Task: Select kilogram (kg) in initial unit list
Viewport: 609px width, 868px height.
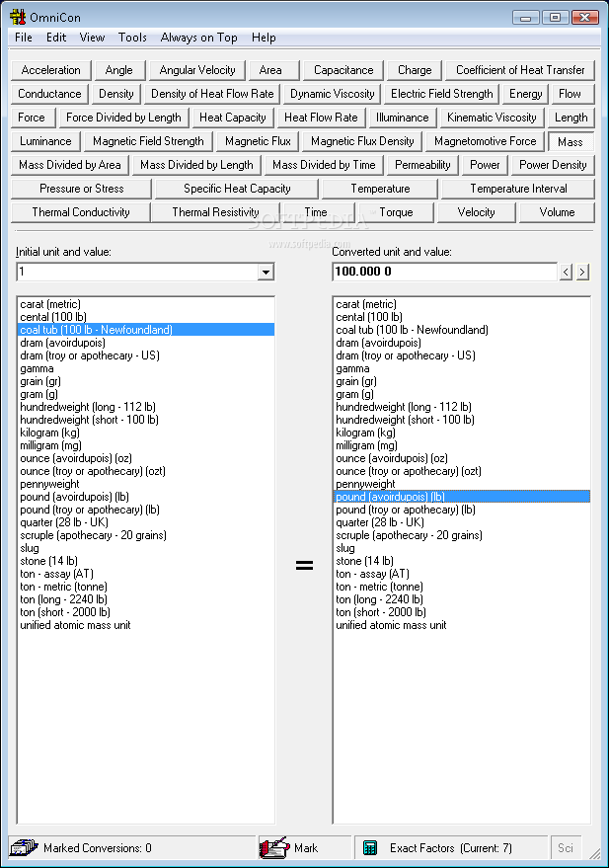Action: (x=146, y=433)
